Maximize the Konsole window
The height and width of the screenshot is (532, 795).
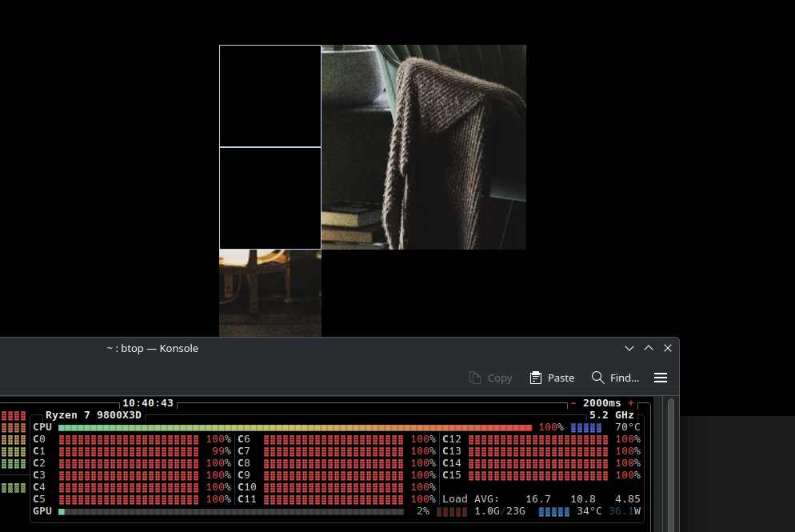point(649,349)
